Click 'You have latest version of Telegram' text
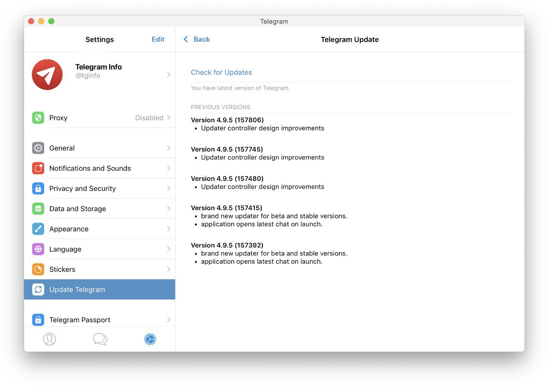 point(240,88)
